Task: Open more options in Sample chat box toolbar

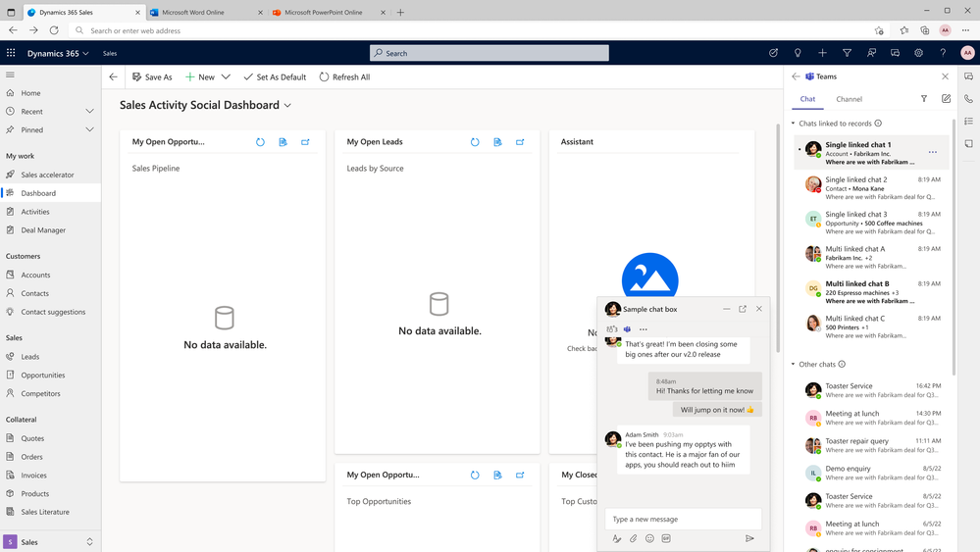Action: coord(644,329)
